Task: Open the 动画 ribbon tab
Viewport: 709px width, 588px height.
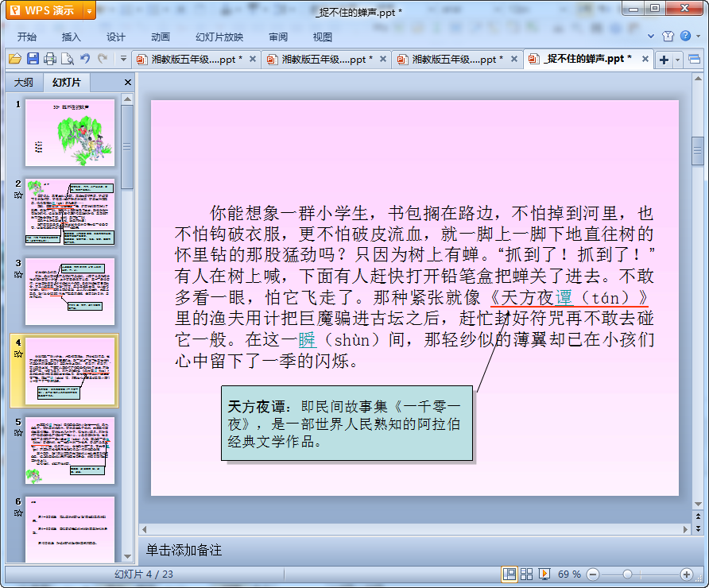Action: pyautogui.click(x=160, y=37)
